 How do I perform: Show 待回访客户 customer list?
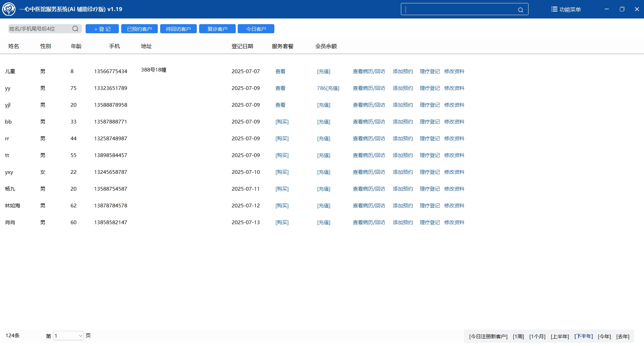coord(178,29)
